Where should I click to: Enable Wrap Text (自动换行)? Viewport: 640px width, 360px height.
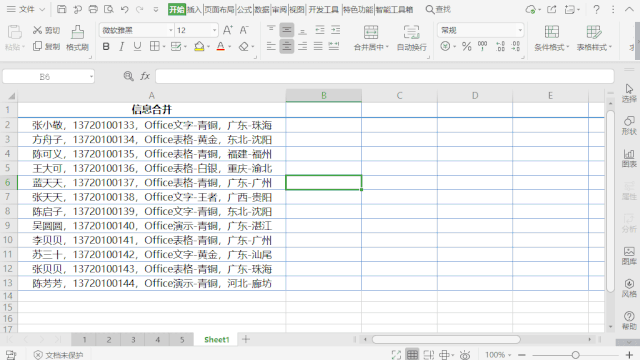click(411, 38)
